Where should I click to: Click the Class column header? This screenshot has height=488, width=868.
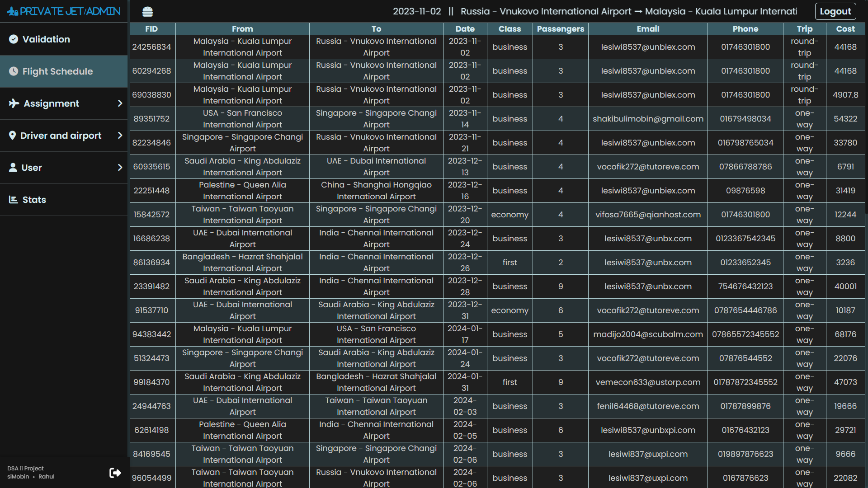pyautogui.click(x=509, y=29)
